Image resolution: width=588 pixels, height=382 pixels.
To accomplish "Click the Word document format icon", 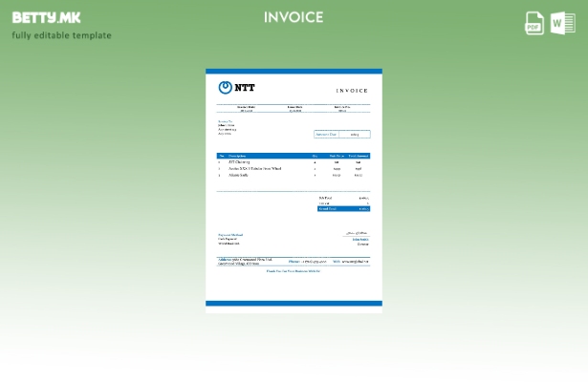I will (x=563, y=23).
